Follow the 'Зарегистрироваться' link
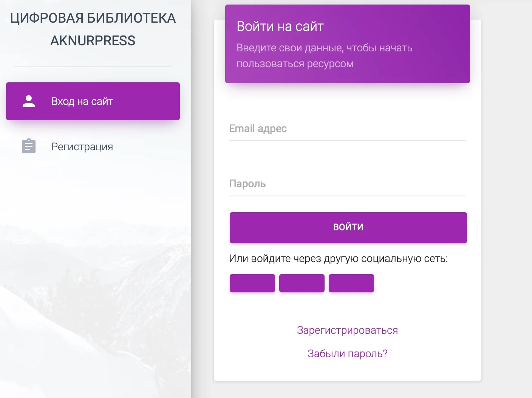This screenshot has width=532, height=398. (x=347, y=330)
